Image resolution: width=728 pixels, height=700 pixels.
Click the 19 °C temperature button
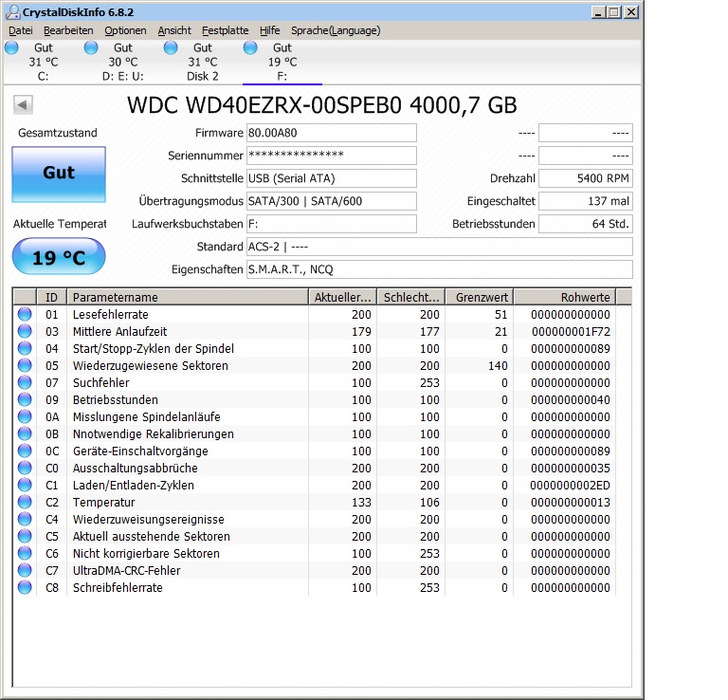[59, 257]
